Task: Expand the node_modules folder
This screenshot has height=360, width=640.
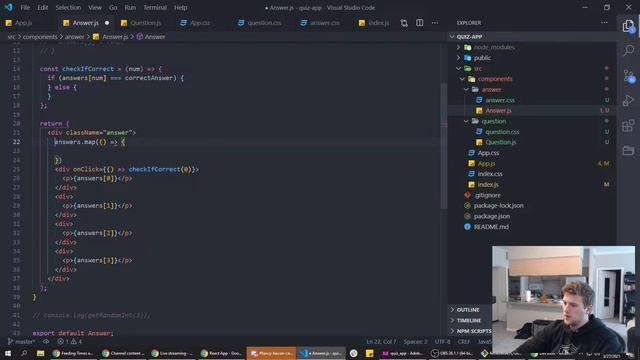Action: pyautogui.click(x=459, y=47)
